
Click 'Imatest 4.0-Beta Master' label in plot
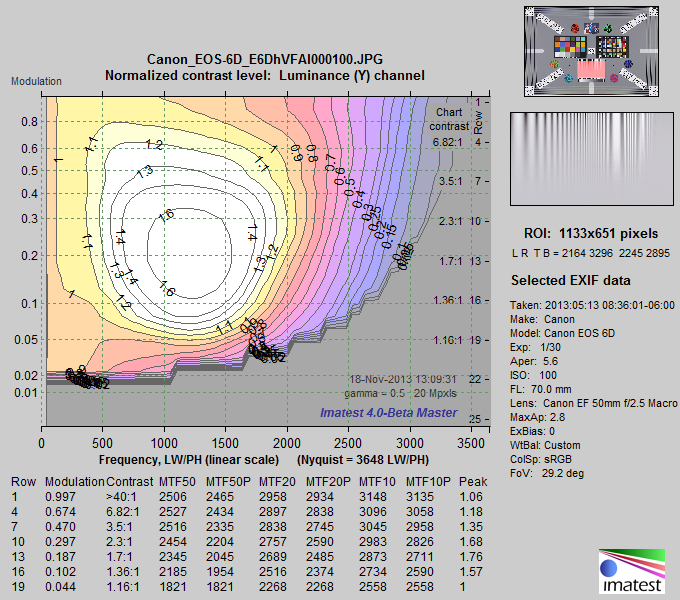[x=389, y=413]
